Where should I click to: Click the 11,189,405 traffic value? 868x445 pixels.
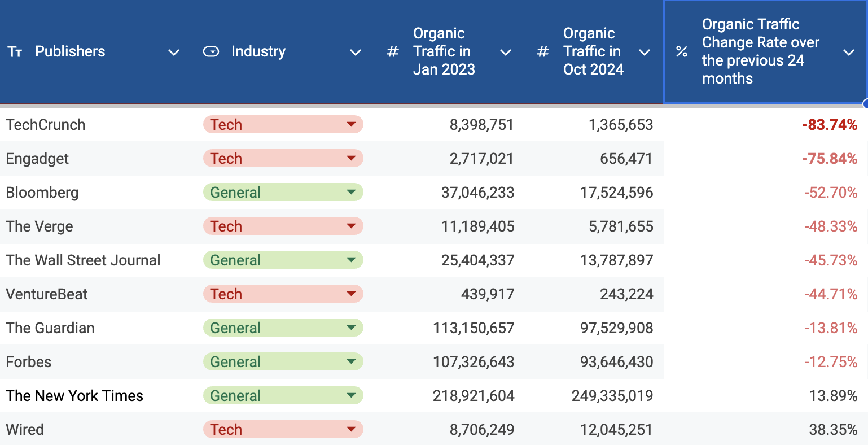477,226
